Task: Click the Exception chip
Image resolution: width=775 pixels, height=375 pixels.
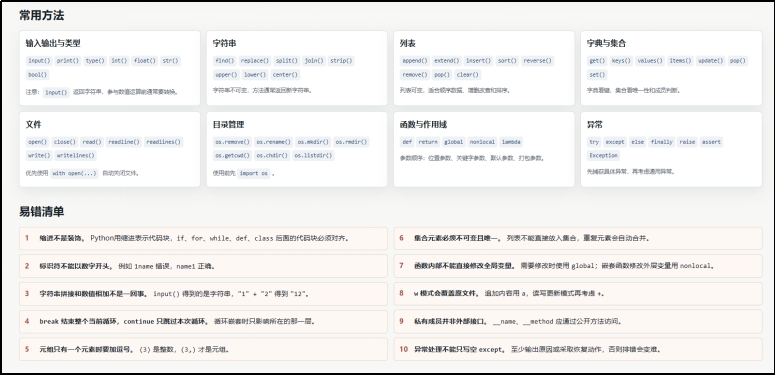Action: pyautogui.click(x=603, y=155)
